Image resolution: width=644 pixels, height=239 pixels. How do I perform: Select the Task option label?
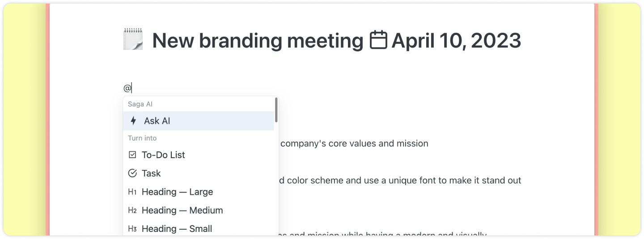click(151, 173)
